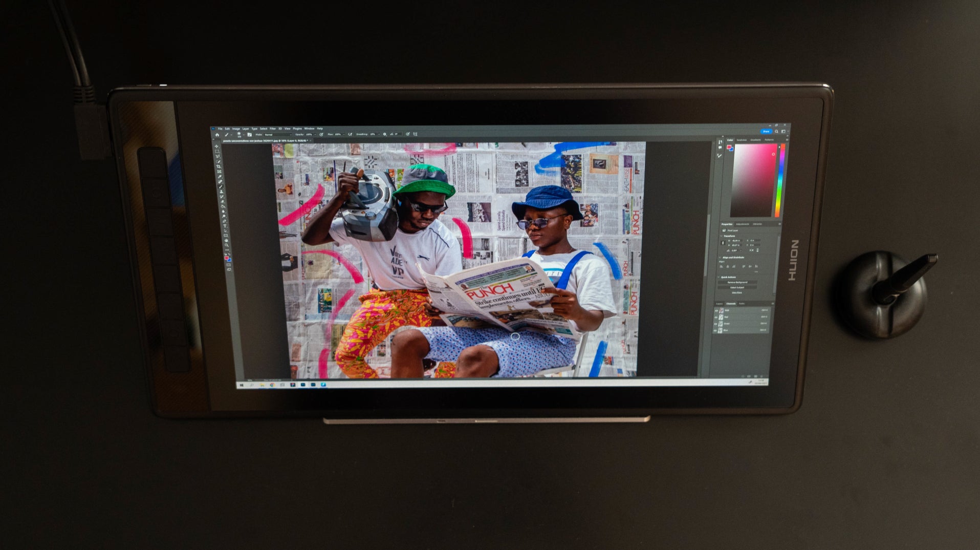Click the View More link

coord(736,292)
